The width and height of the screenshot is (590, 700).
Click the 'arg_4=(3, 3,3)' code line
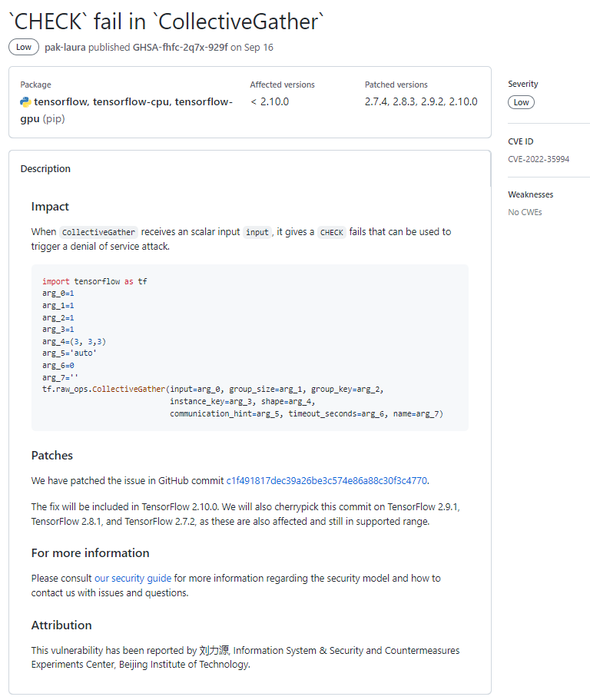tap(74, 341)
